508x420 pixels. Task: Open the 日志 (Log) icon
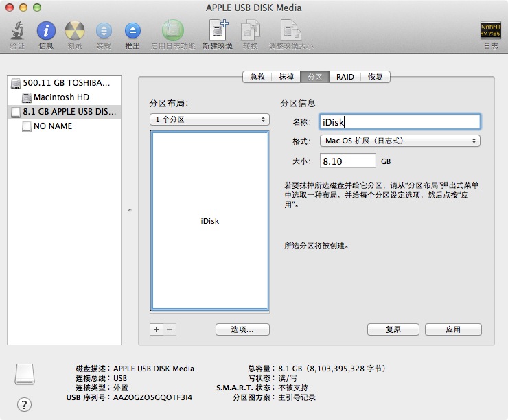coord(491,30)
